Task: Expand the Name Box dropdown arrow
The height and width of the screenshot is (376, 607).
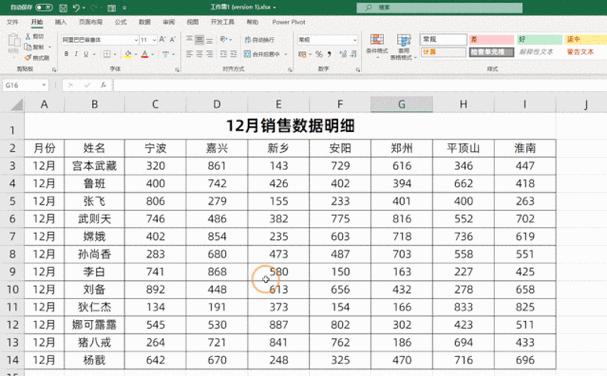Action: (44, 85)
